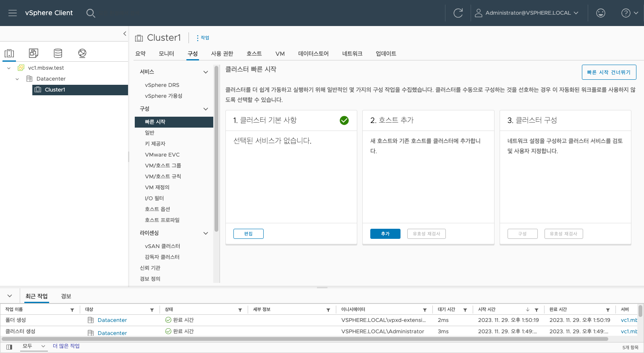This screenshot has height=353, width=644.
Task: Select 호스트 옵션 menu item
Action: [157, 209]
